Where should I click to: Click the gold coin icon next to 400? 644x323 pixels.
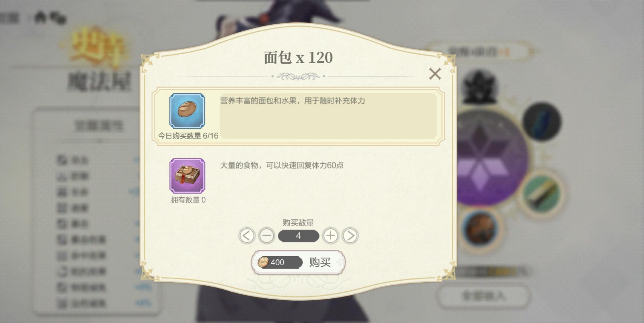click(263, 262)
